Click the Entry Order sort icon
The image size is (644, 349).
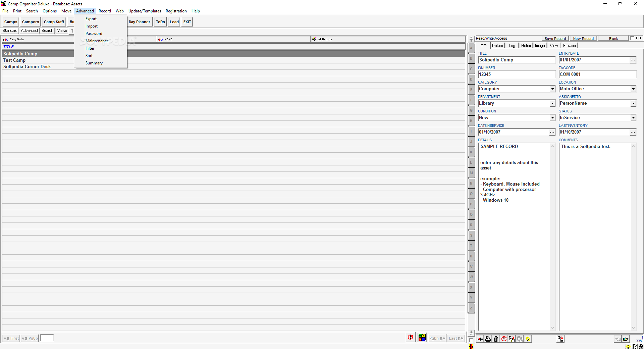click(x=5, y=39)
